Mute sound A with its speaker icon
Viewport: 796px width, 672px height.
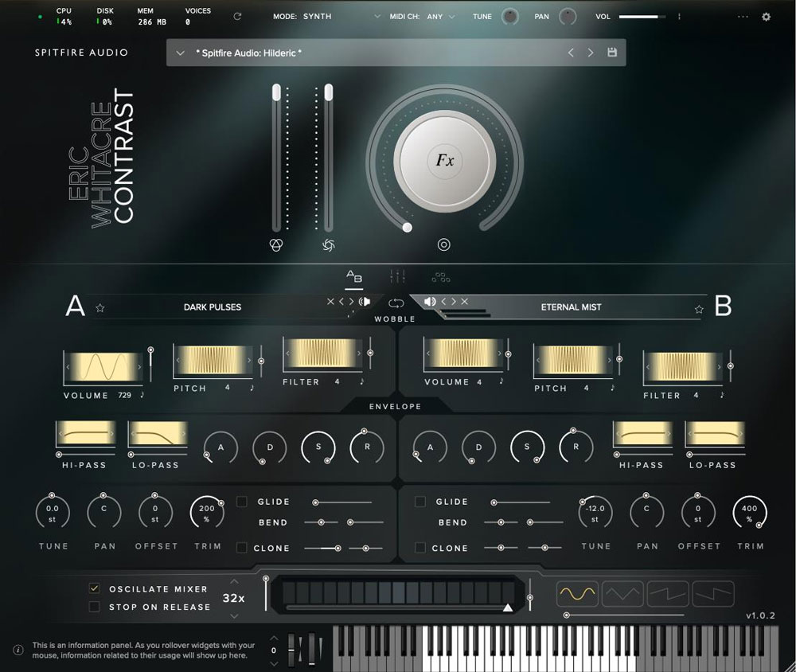coord(365,302)
